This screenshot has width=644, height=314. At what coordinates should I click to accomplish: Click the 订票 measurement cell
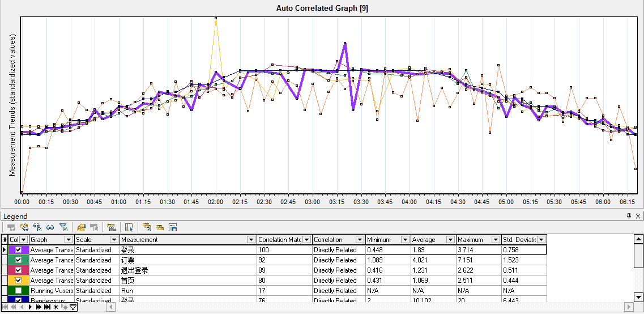[x=189, y=260]
